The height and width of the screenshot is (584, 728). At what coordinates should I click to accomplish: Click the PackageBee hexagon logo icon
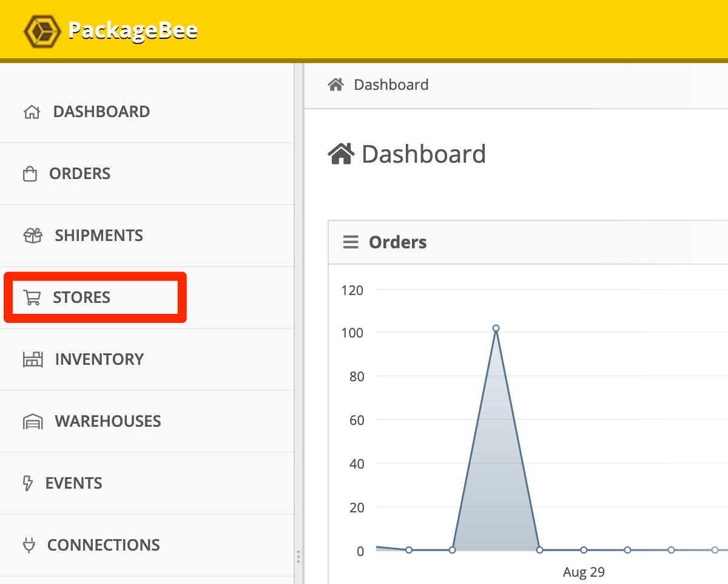[x=42, y=30]
